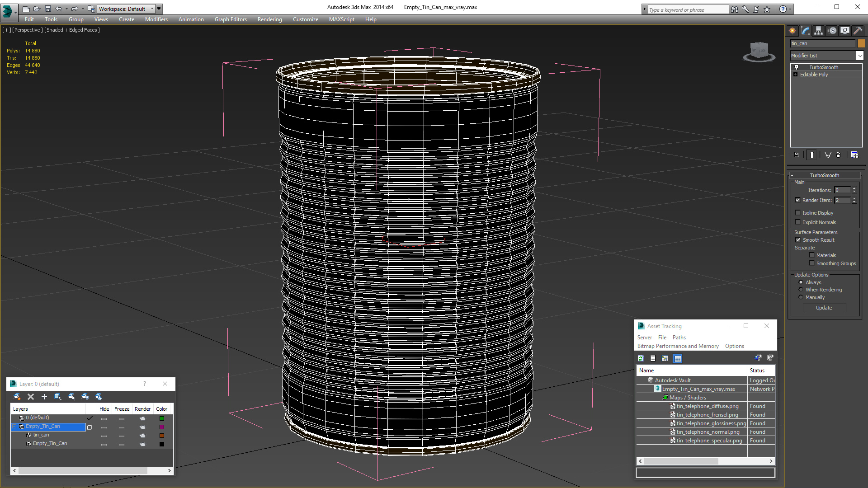This screenshot has width=868, height=488.
Task: Switch Asset Tracking to table view
Action: pyautogui.click(x=677, y=358)
